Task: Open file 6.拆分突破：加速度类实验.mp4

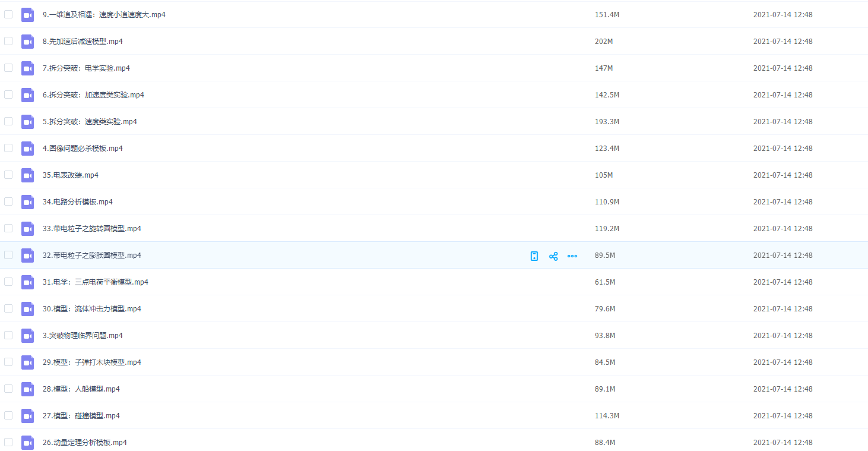Action: 93,95
